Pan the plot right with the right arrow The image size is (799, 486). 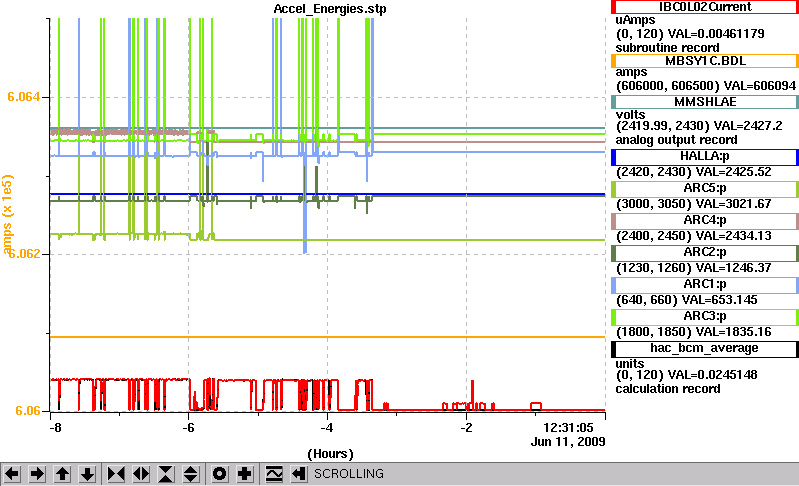click(x=37, y=474)
